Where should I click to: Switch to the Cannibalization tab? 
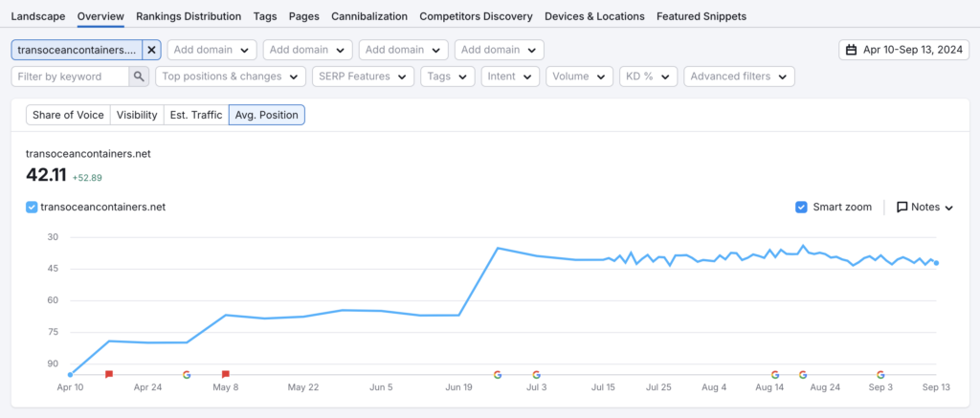(x=369, y=16)
